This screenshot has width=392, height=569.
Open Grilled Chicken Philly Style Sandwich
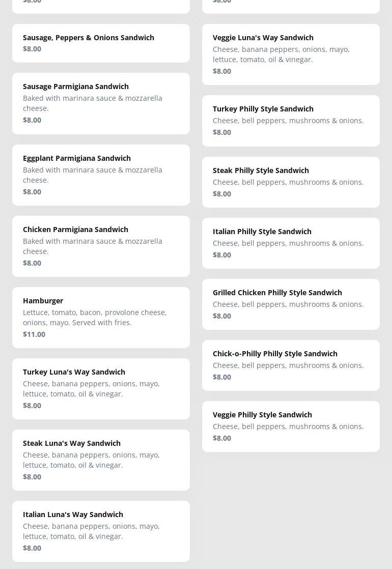click(x=291, y=304)
